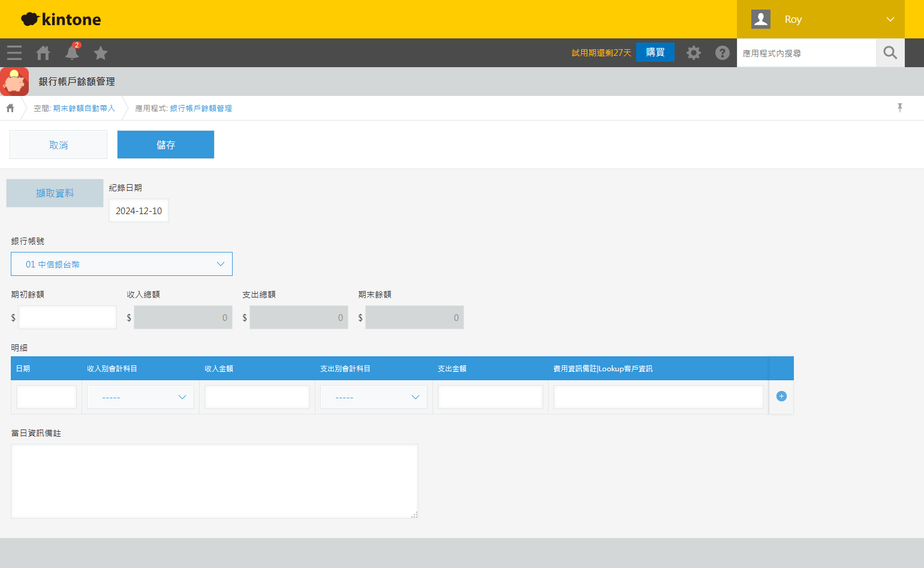924x568 pixels.
Task: Click the 支出總額 calculated field
Action: click(x=299, y=317)
